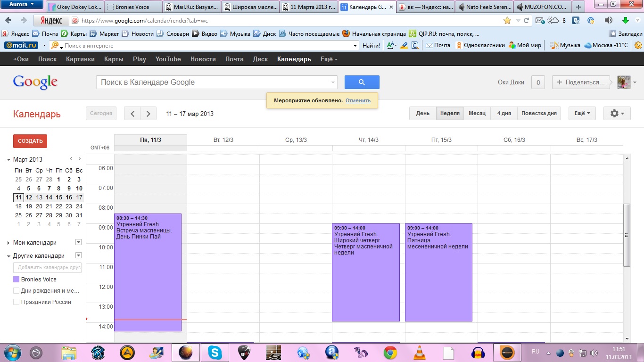
Task: Click the Поделиться button
Action: pyautogui.click(x=582, y=82)
